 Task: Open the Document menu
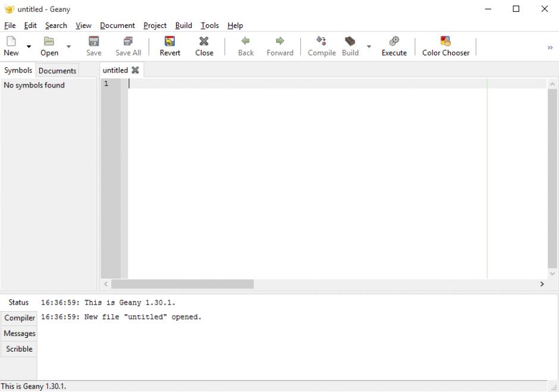(x=117, y=26)
